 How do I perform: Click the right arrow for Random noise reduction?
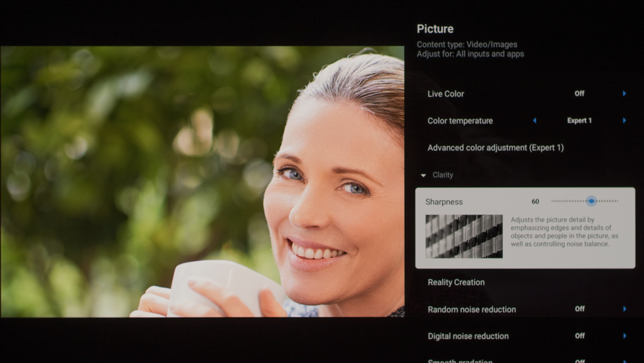(x=625, y=309)
